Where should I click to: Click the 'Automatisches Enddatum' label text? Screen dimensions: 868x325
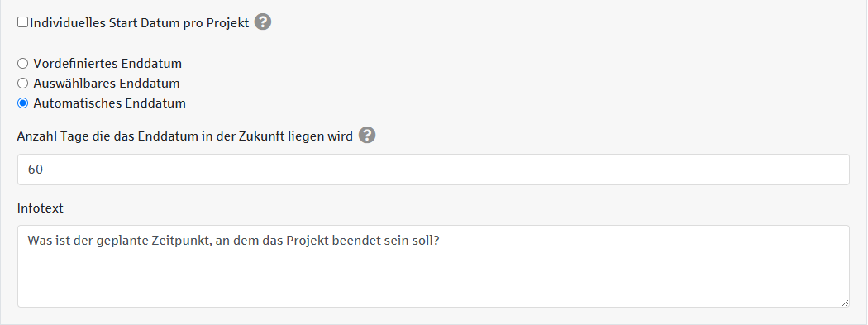pos(110,103)
